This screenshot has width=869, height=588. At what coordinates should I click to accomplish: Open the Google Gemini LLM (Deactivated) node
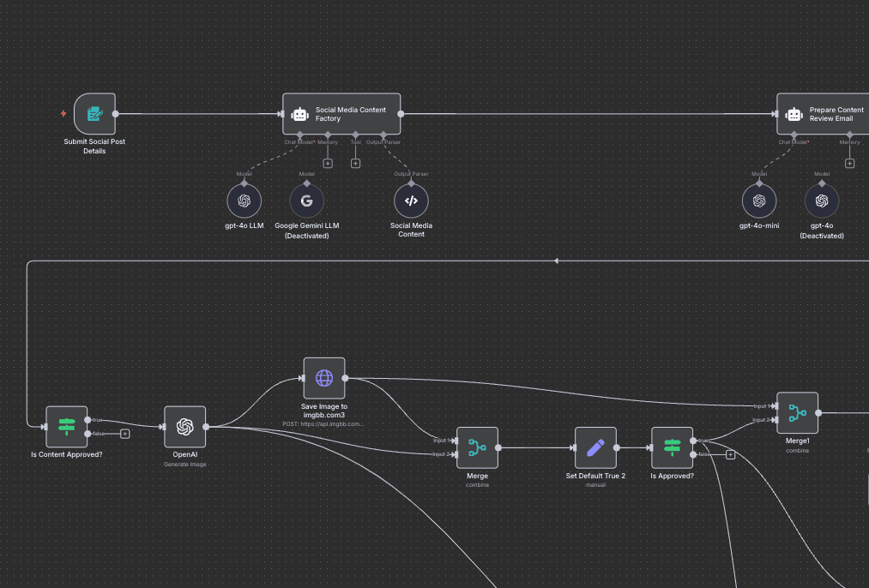click(306, 200)
